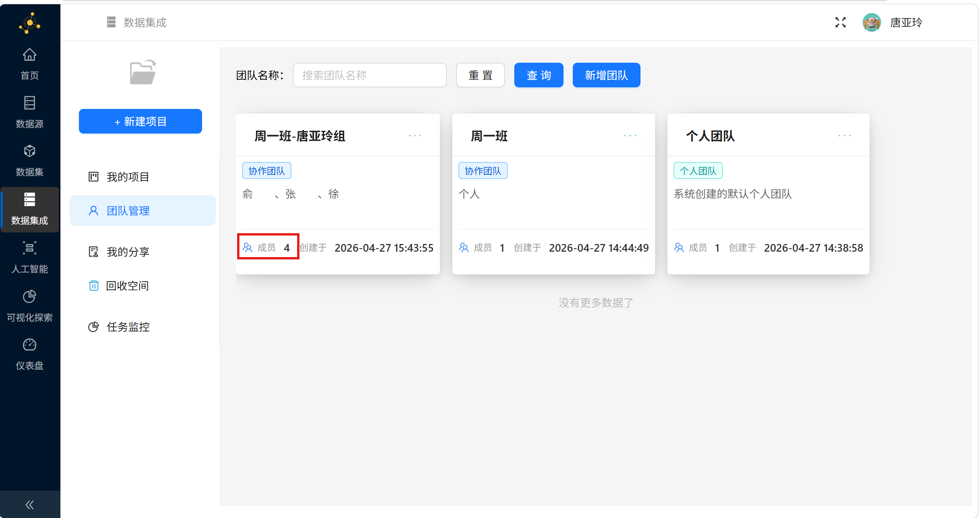
Task: Click the 新增团队 button
Action: pos(606,75)
